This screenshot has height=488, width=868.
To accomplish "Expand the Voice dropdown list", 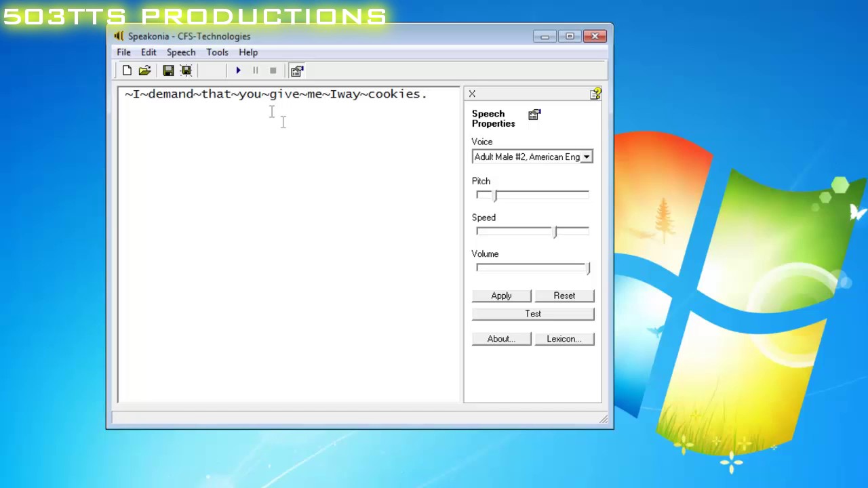I will 587,157.
